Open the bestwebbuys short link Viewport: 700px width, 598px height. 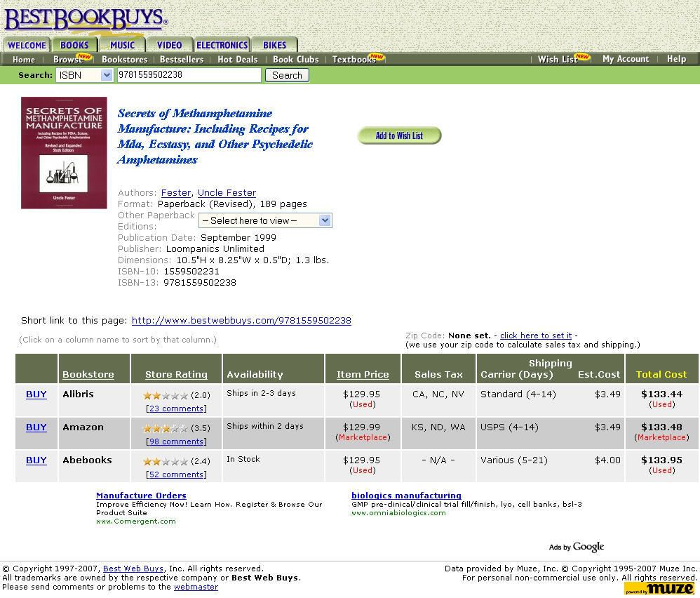coord(241,321)
